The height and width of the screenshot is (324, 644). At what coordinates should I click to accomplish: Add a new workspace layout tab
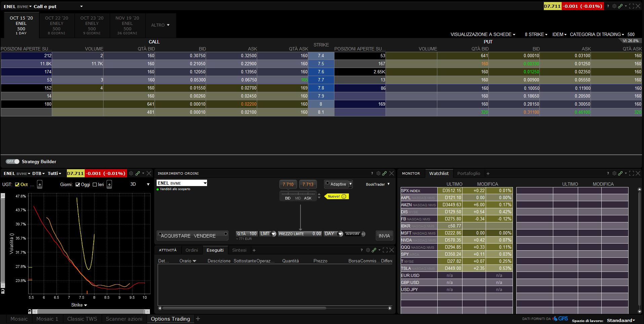coord(198,319)
